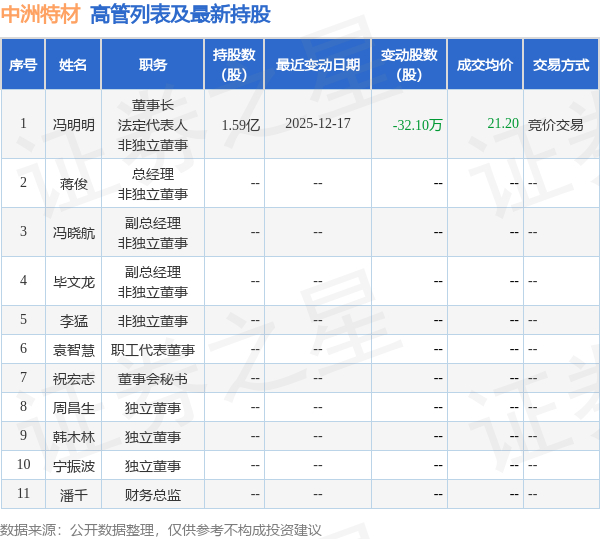
Task: Click 韩木林's 独立董事 title
Action: [x=153, y=437]
